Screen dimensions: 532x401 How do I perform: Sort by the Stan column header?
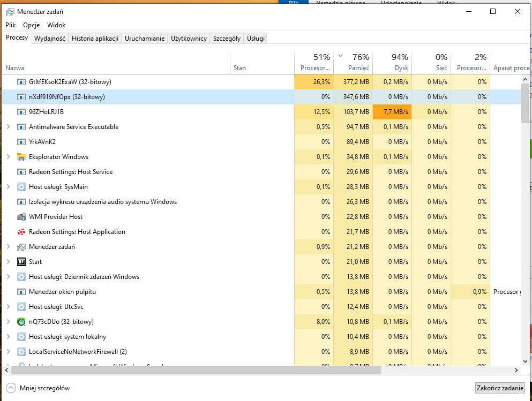263,63
